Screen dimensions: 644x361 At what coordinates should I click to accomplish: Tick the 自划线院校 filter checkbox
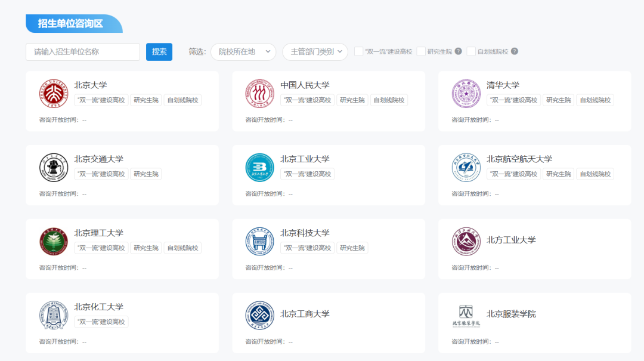pos(471,51)
